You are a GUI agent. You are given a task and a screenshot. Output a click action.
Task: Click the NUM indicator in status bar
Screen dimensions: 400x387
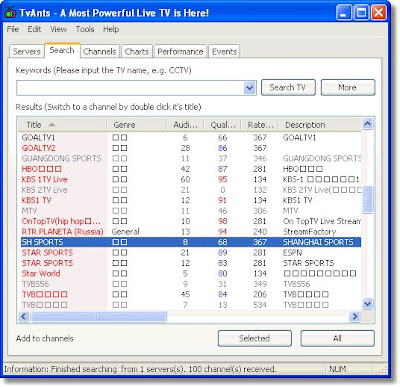tap(337, 369)
